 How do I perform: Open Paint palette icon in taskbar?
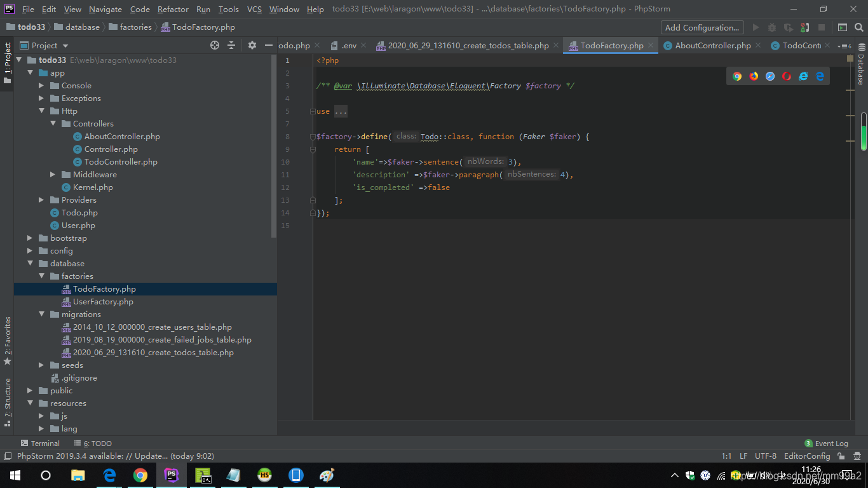click(327, 475)
